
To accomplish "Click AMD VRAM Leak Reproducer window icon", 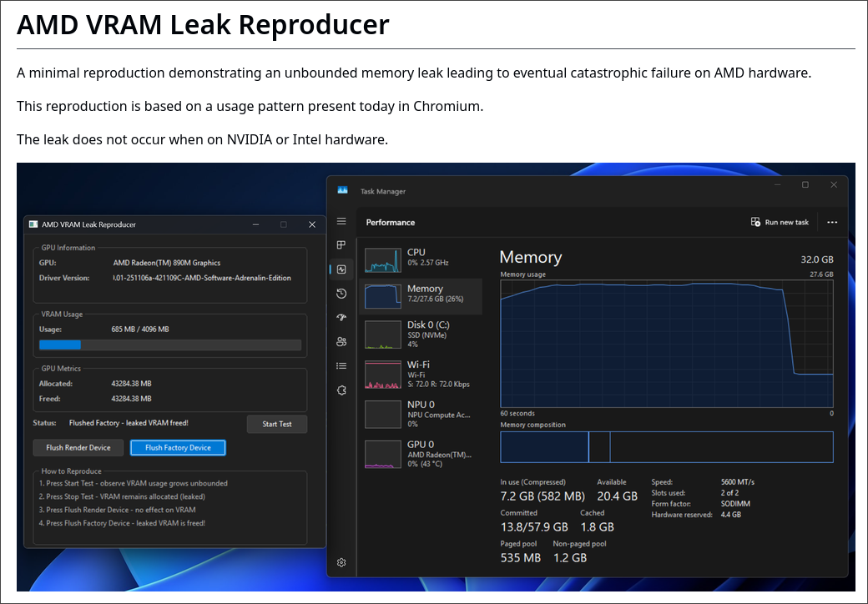I will point(33,224).
